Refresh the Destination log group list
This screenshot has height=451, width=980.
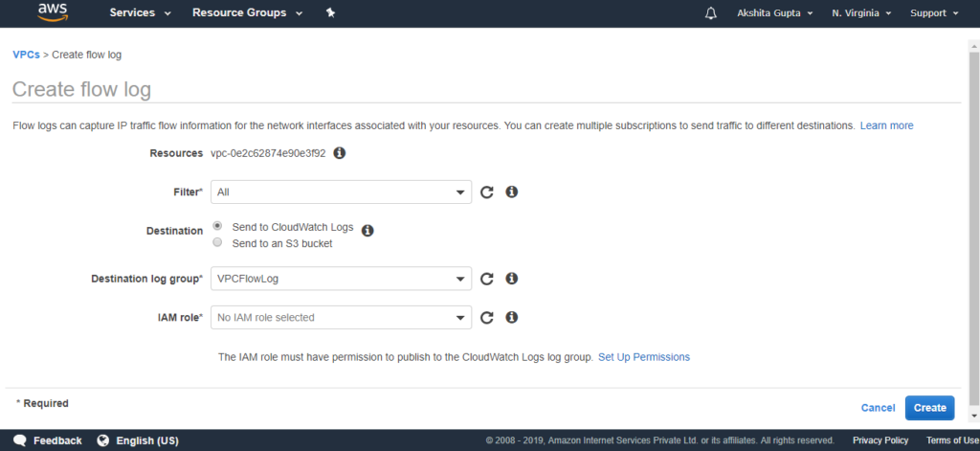[487, 279]
